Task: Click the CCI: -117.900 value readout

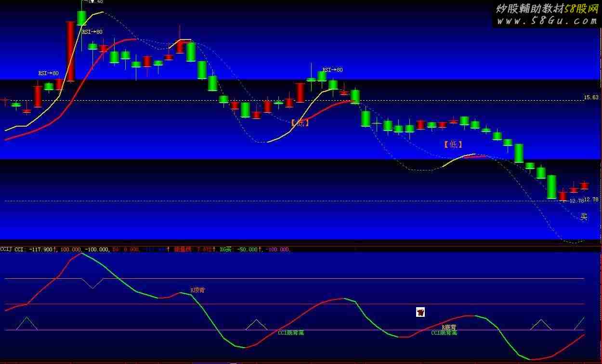Action: pyautogui.click(x=35, y=249)
